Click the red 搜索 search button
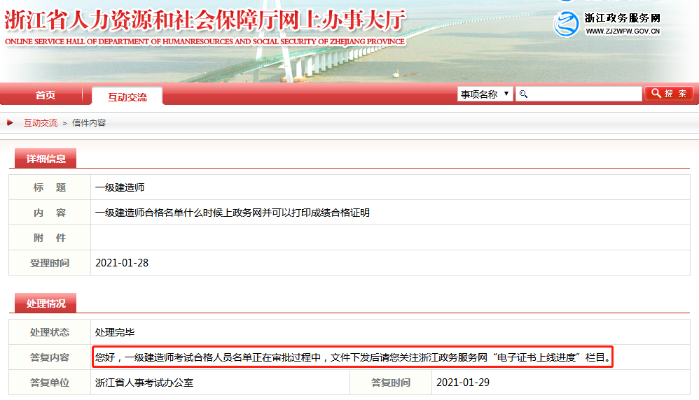This screenshot has width=699, height=400. 669,94
